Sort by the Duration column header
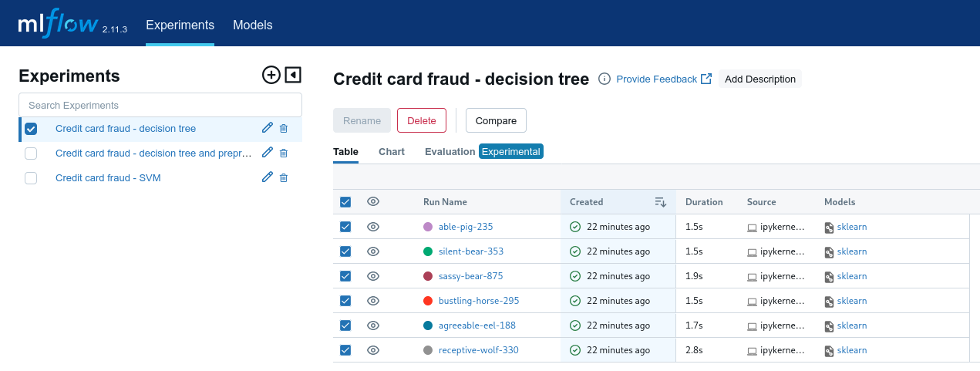Image resolution: width=980 pixels, height=371 pixels. (x=704, y=202)
